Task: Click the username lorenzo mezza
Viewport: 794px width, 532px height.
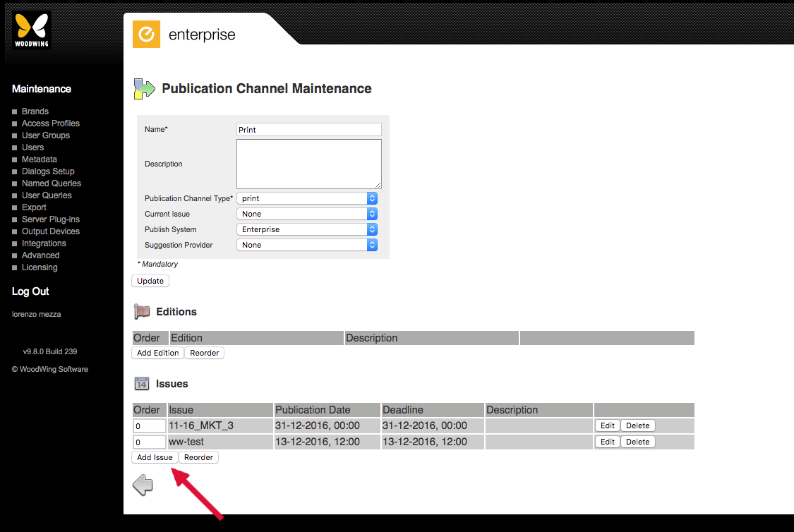Action: (x=37, y=315)
